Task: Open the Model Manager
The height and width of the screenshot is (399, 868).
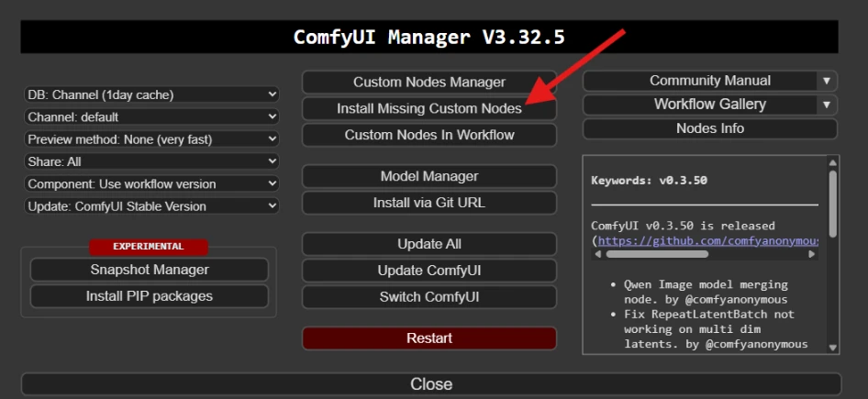Action: [x=429, y=176]
